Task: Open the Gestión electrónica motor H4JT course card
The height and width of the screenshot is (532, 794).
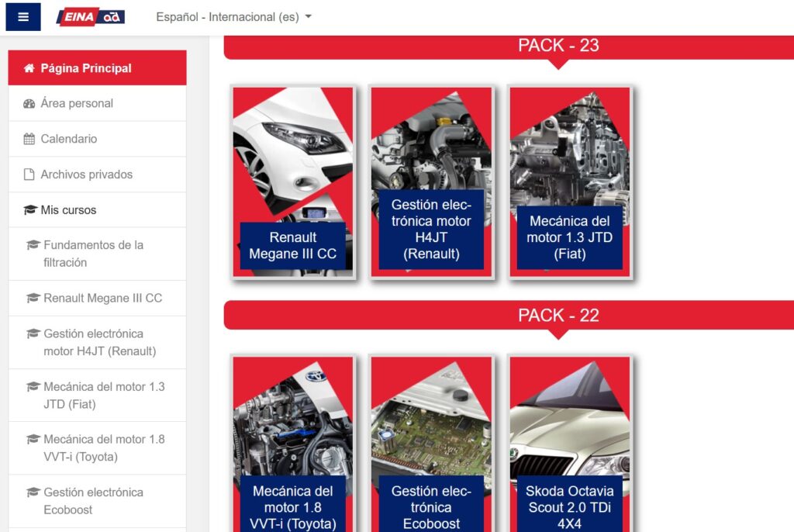Action: (431, 182)
